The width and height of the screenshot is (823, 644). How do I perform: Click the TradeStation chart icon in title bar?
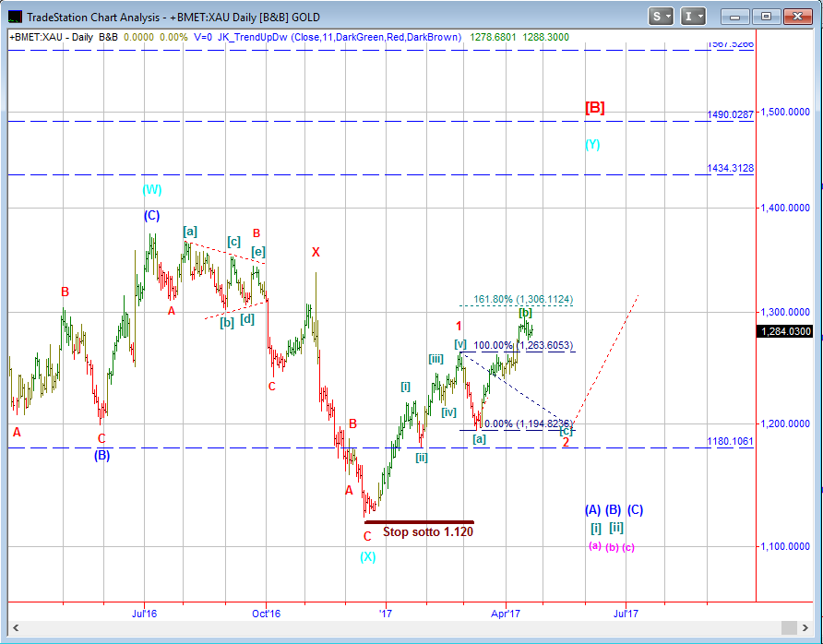15,17
